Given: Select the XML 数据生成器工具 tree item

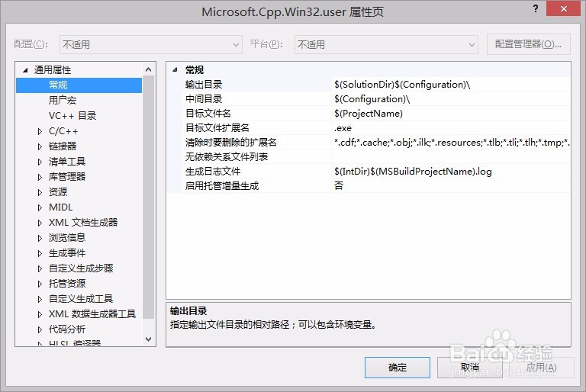Looking at the screenshot, I should click(92, 314).
